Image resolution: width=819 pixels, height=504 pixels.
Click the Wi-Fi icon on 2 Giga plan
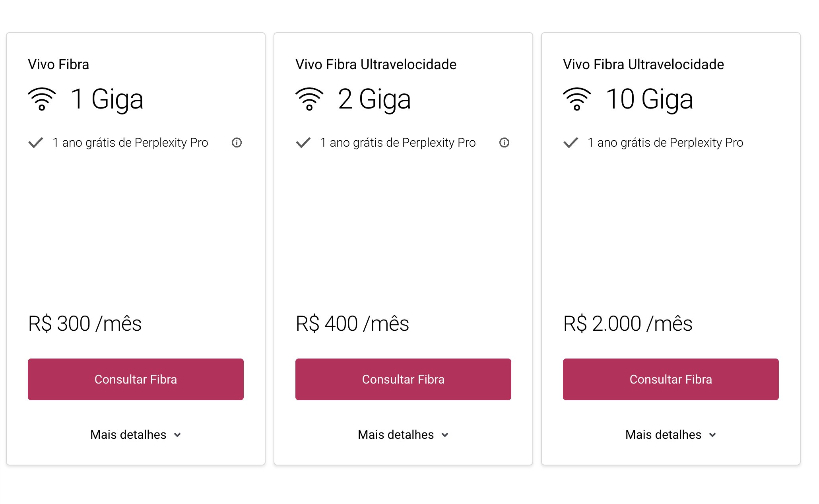point(309,99)
